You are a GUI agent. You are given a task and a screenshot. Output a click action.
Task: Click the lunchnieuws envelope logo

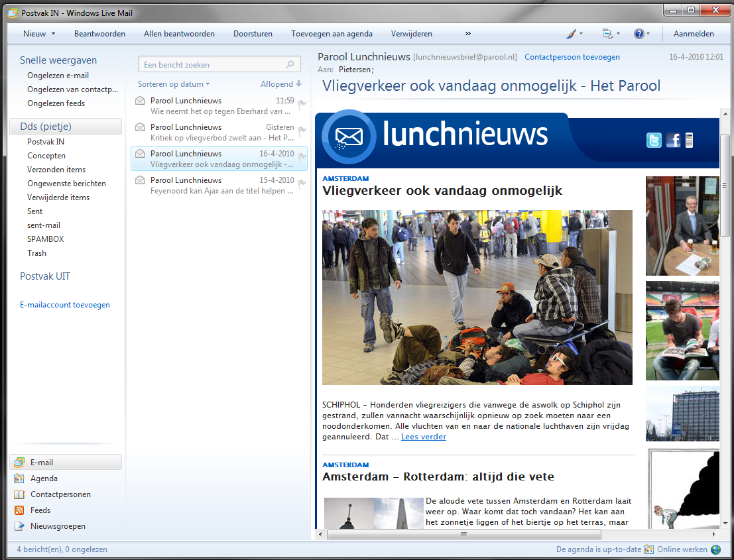click(x=349, y=137)
